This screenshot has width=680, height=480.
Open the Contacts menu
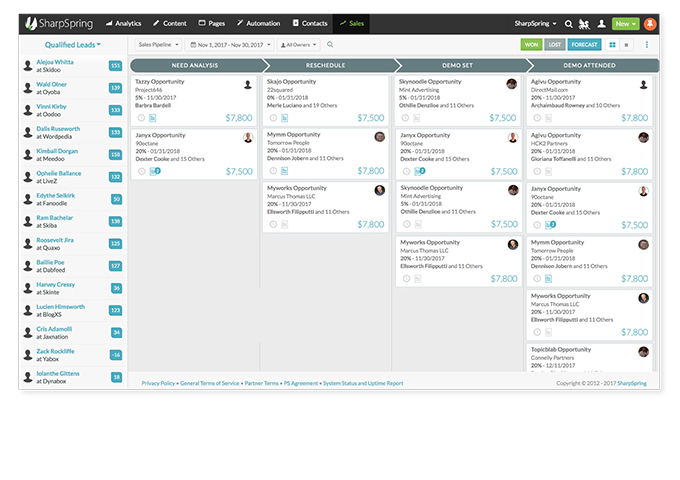click(x=310, y=22)
